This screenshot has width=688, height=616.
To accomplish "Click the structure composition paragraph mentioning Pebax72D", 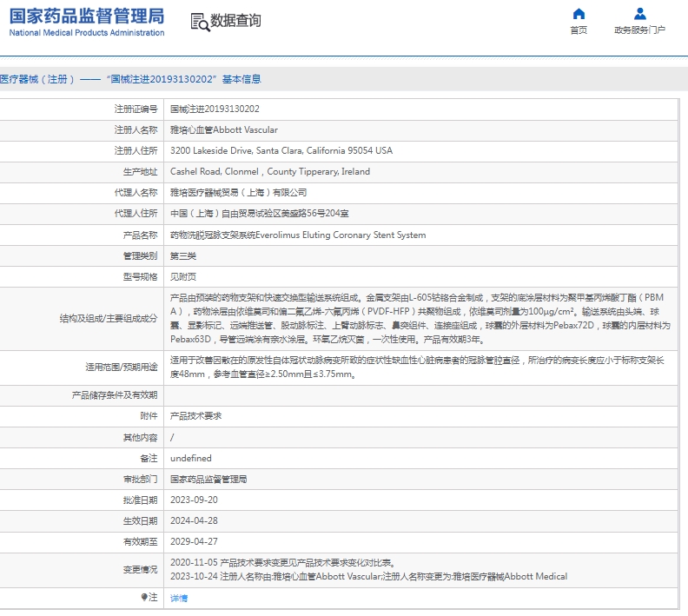I will click(420, 319).
